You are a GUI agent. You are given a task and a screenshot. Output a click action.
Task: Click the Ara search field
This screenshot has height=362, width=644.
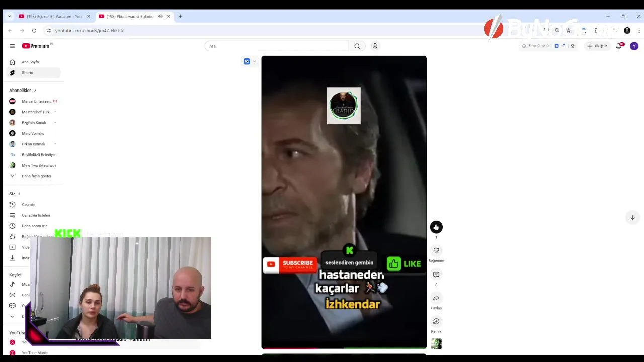click(276, 46)
